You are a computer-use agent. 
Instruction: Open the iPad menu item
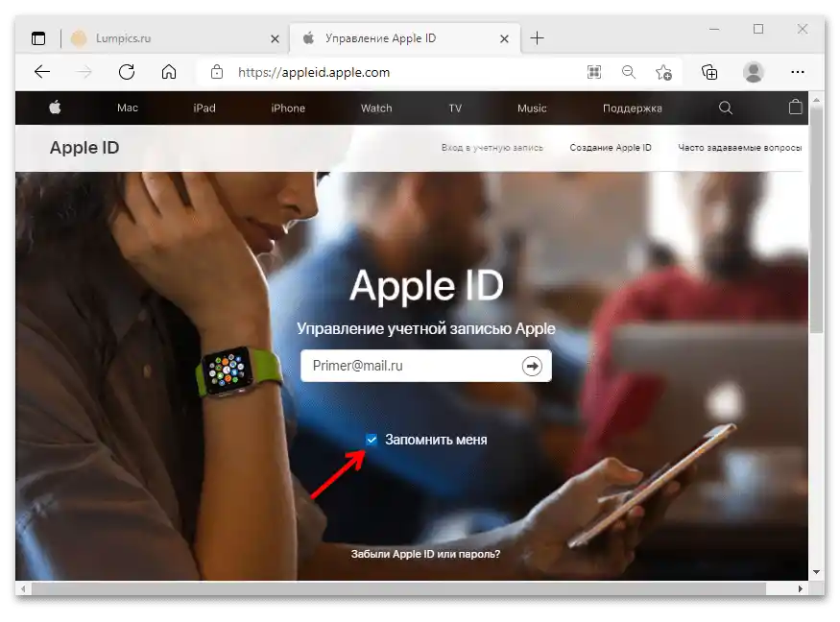click(204, 108)
